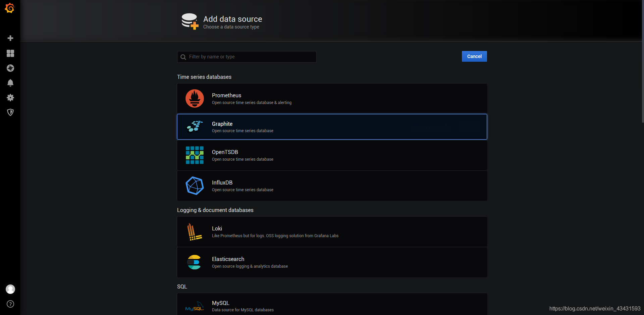Click 'Open source logging & analytics database' description
The image size is (644, 315).
[x=250, y=266]
